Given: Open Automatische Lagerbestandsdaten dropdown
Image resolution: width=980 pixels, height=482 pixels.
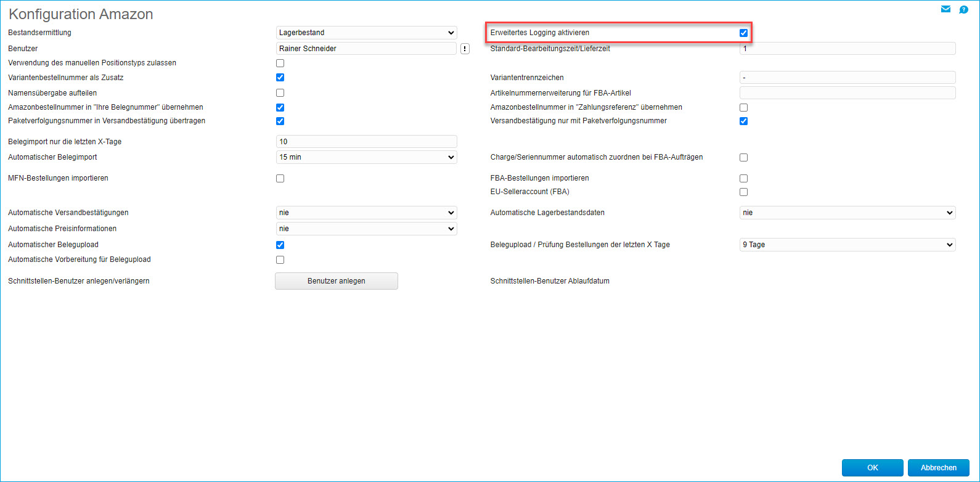Looking at the screenshot, I should (x=847, y=213).
